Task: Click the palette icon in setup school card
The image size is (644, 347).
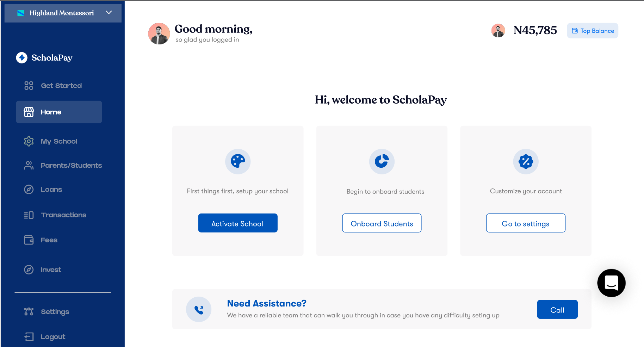Action: pos(238,161)
